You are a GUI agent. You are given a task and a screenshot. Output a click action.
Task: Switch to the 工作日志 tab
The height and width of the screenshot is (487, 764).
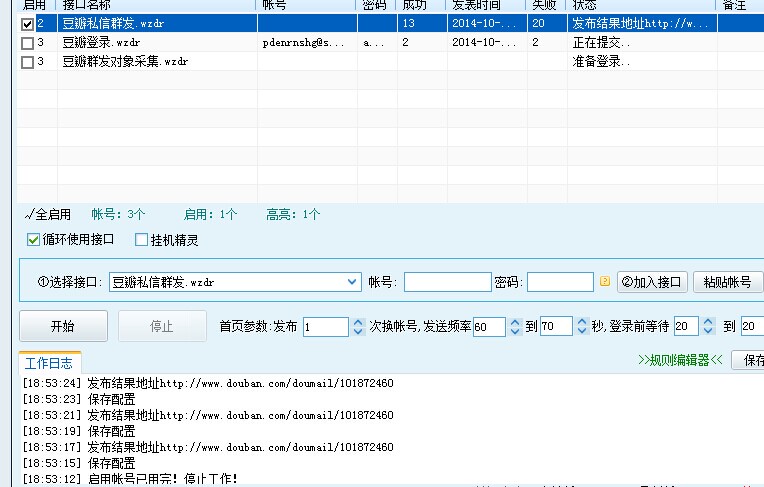pos(50,363)
